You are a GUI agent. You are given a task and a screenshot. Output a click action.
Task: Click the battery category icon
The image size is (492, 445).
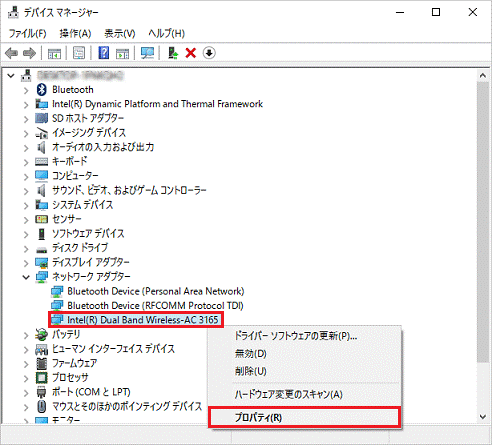point(41,334)
